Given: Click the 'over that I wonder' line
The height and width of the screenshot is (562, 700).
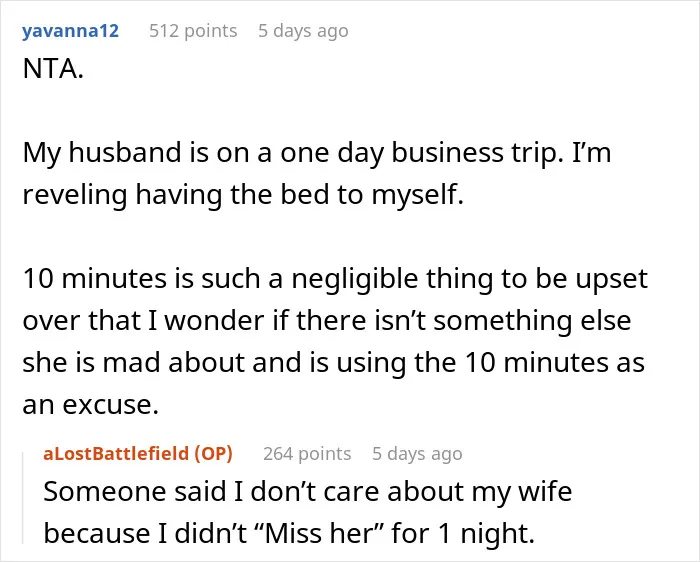Looking at the screenshot, I should pos(327,321).
